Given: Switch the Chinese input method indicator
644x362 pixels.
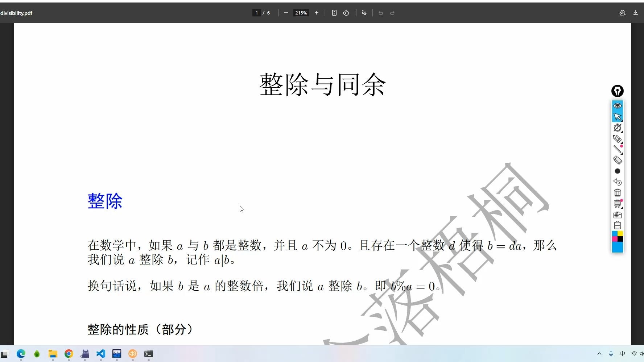Looking at the screenshot, I should (623, 354).
